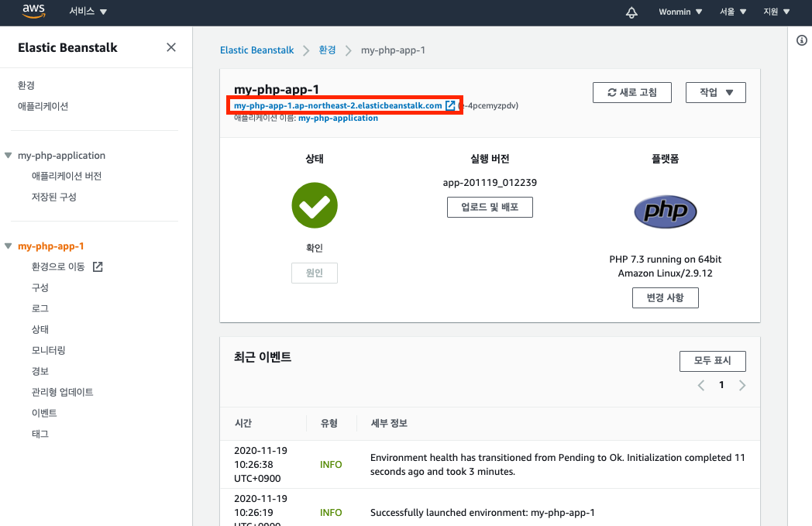The image size is (812, 526).
Task: Select 환경 in the sidebar
Action: pos(26,85)
